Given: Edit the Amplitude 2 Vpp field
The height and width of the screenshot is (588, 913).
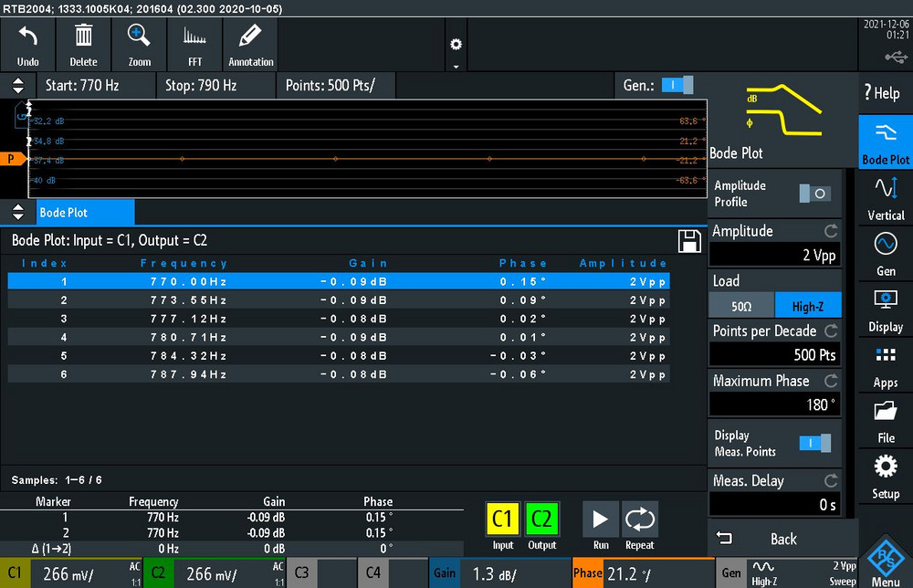Looking at the screenshot, I should click(x=775, y=255).
